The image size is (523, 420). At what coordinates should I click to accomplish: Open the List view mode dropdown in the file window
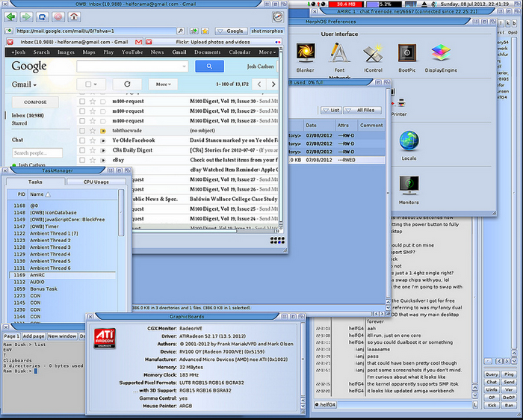331,110
